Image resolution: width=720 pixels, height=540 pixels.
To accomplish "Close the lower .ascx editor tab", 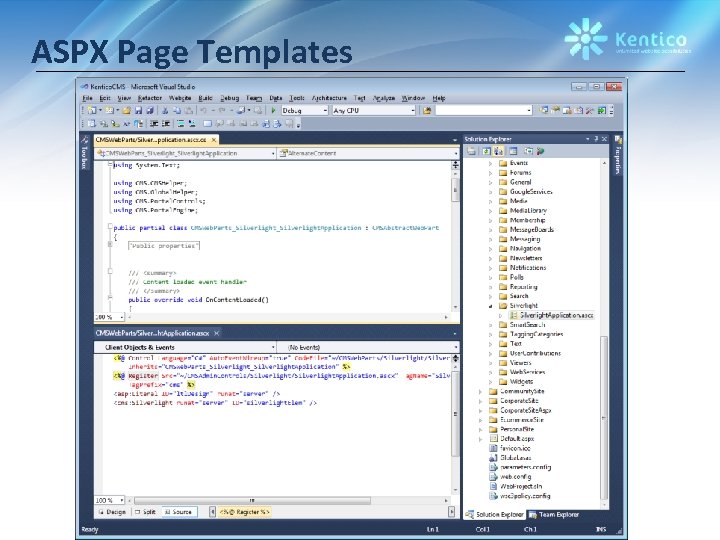I will (x=217, y=333).
